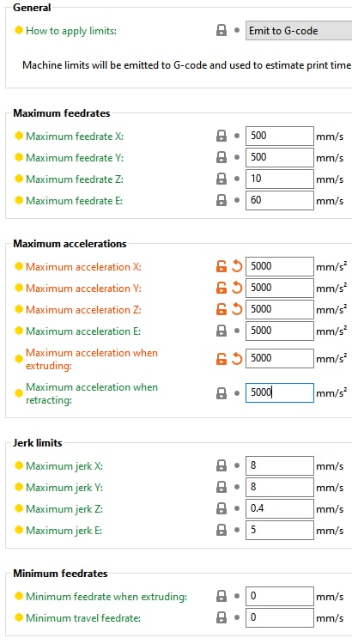352x644 pixels.
Task: Click lock icon for Maximum feedrate X
Action: point(222,136)
